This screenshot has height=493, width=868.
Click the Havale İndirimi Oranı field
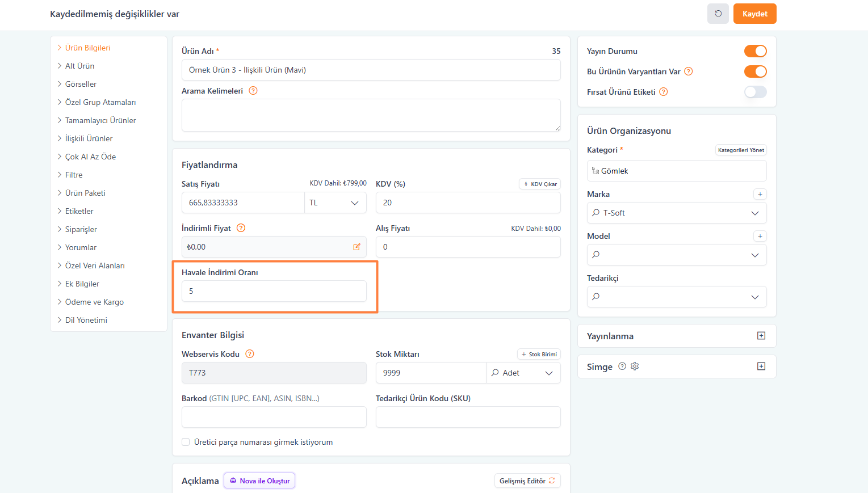click(274, 291)
